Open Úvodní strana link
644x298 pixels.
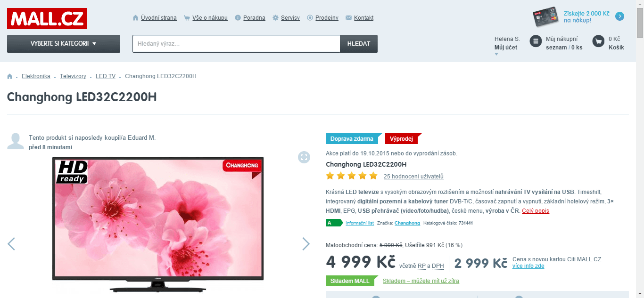(x=159, y=18)
